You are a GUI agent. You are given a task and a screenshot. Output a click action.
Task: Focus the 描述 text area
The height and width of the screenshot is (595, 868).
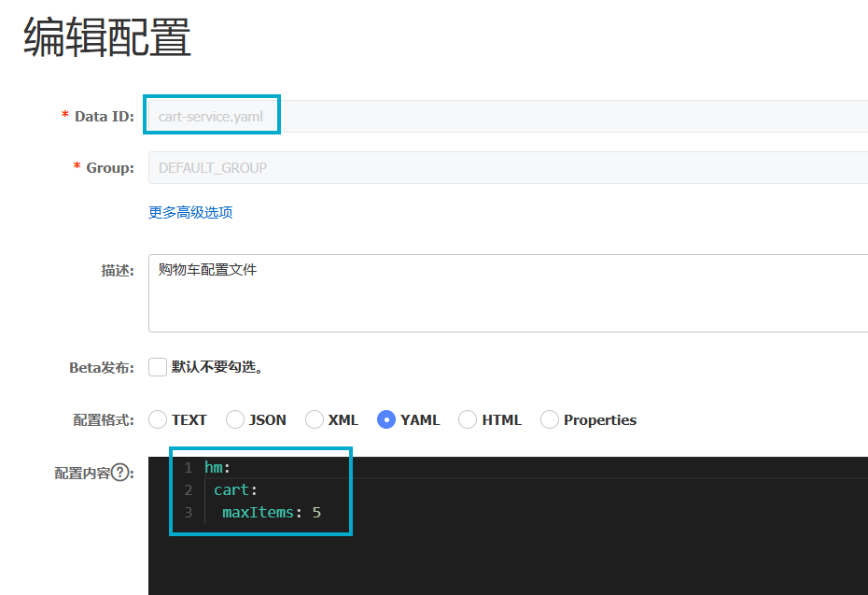click(508, 293)
